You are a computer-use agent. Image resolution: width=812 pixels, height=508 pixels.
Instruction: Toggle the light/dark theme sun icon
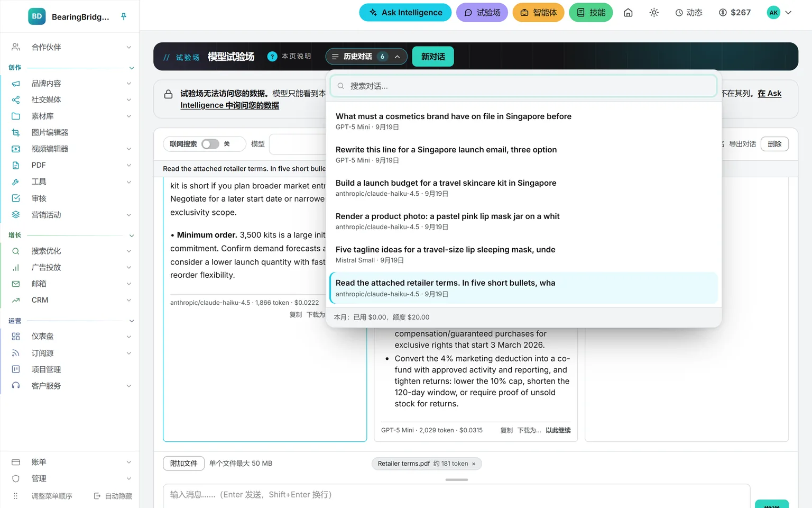(x=654, y=13)
